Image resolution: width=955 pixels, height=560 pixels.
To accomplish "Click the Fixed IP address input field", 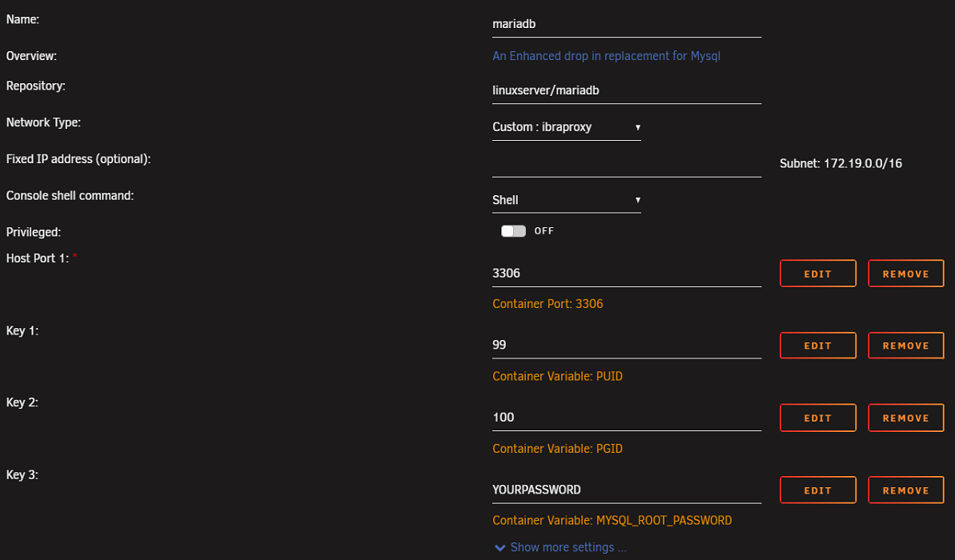I will 627,164.
